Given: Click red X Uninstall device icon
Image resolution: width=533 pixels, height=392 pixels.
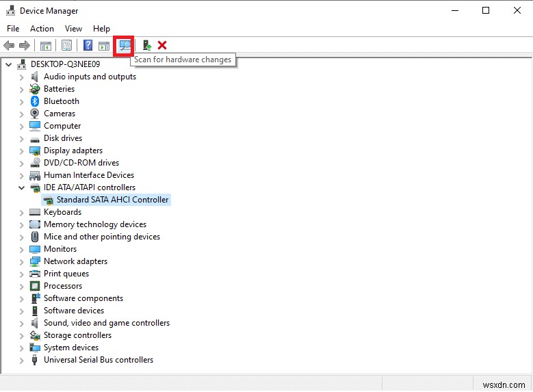Looking at the screenshot, I should tap(162, 45).
